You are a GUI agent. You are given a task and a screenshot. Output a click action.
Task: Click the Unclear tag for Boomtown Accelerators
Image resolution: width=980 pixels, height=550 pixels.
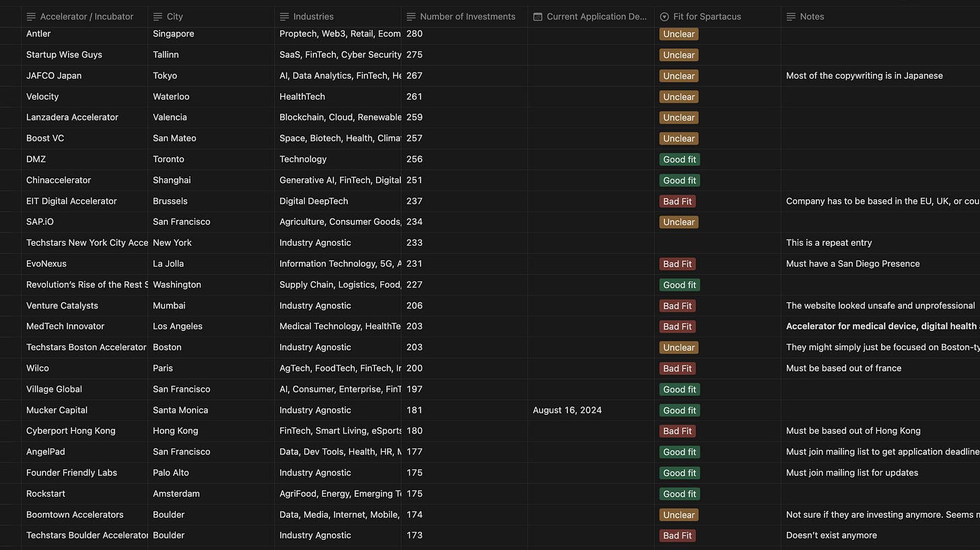678,514
